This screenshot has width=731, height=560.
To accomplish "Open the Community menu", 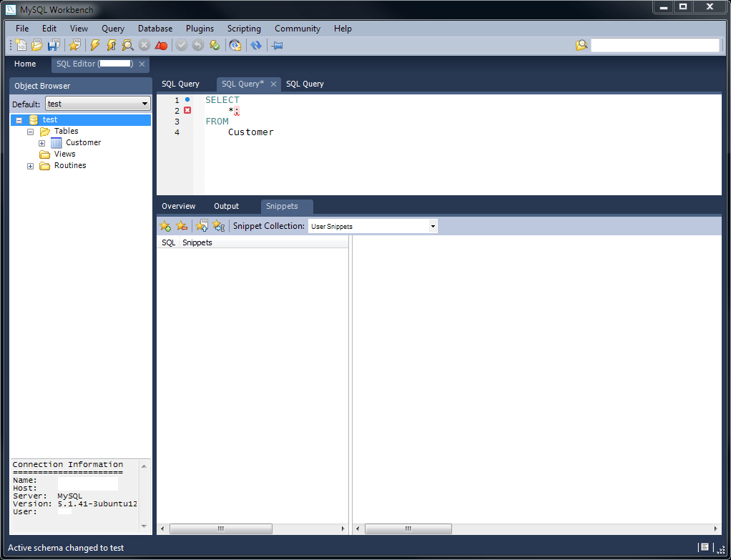I will tap(298, 29).
